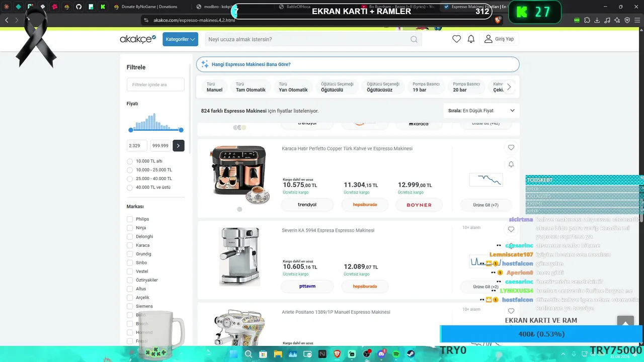644x362 pixels.
Task: Focus the Filtreler içinde ara field
Action: pos(155,84)
